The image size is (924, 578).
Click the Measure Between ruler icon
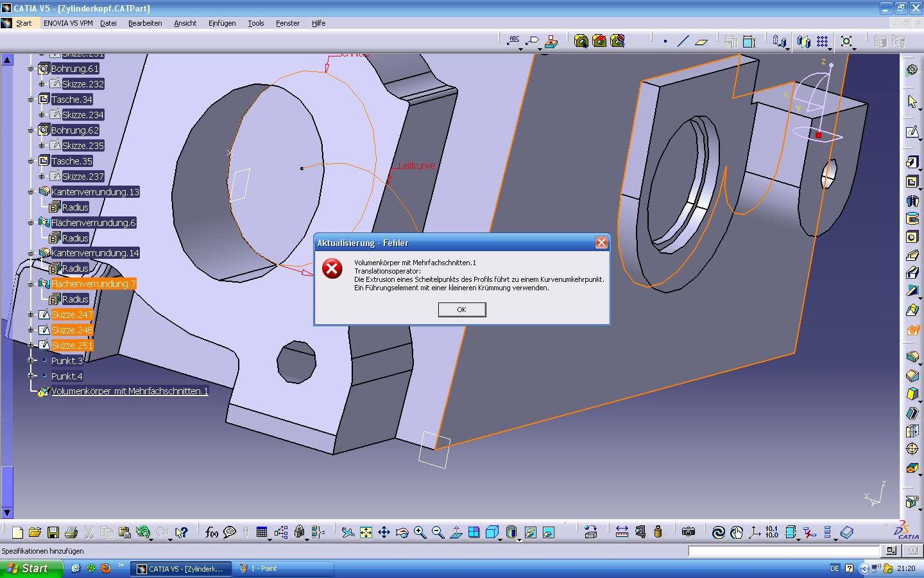click(622, 532)
